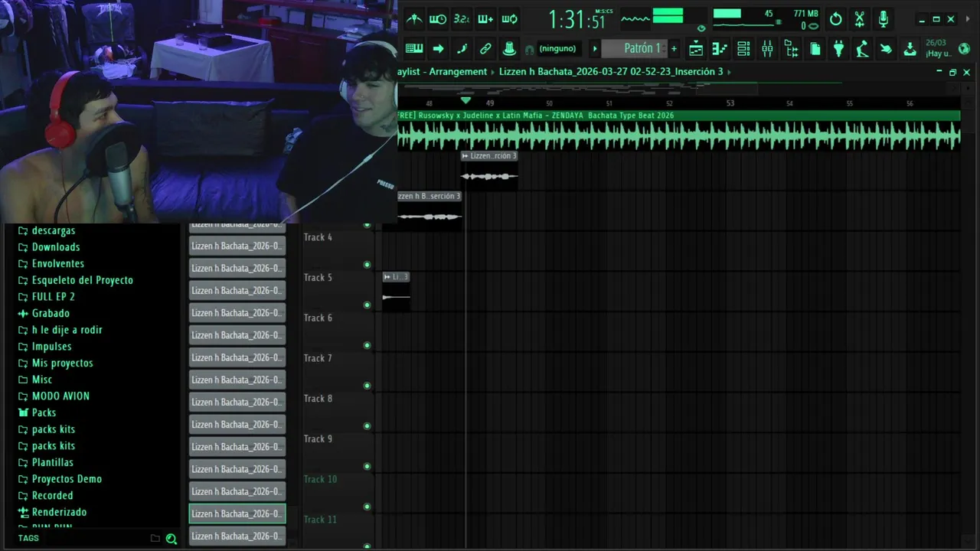Click the multilink to controllers chain icon
This screenshot has height=551, width=980.
[x=485, y=49]
